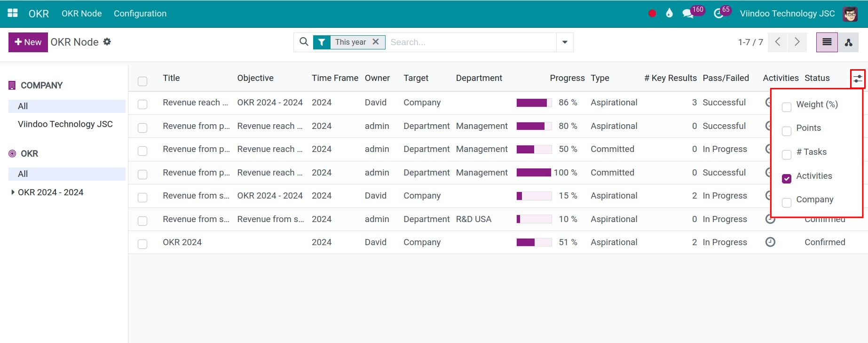Open the OKR 2024 record title
The image size is (868, 343).
(x=182, y=242)
